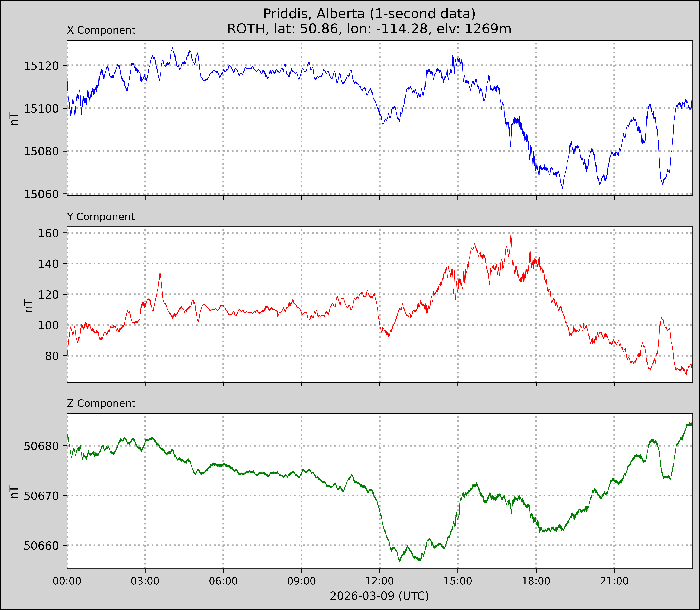Viewport: 700px width, 610px height.
Task: Click the 12:00 time axis label
Action: [380, 581]
